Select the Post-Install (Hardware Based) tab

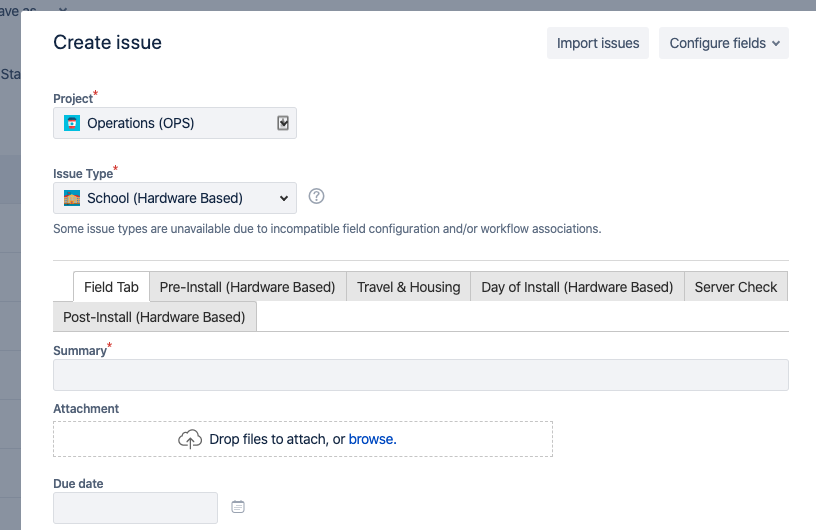point(155,317)
